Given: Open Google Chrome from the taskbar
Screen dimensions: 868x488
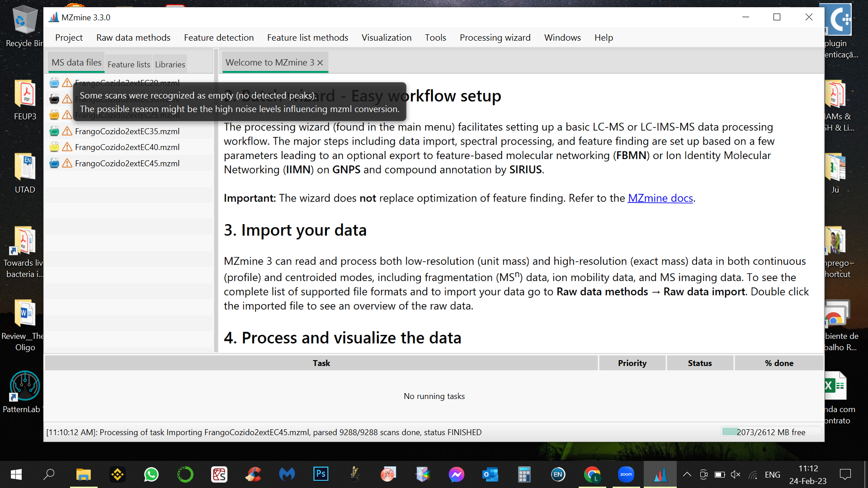Looking at the screenshot, I should (592, 474).
